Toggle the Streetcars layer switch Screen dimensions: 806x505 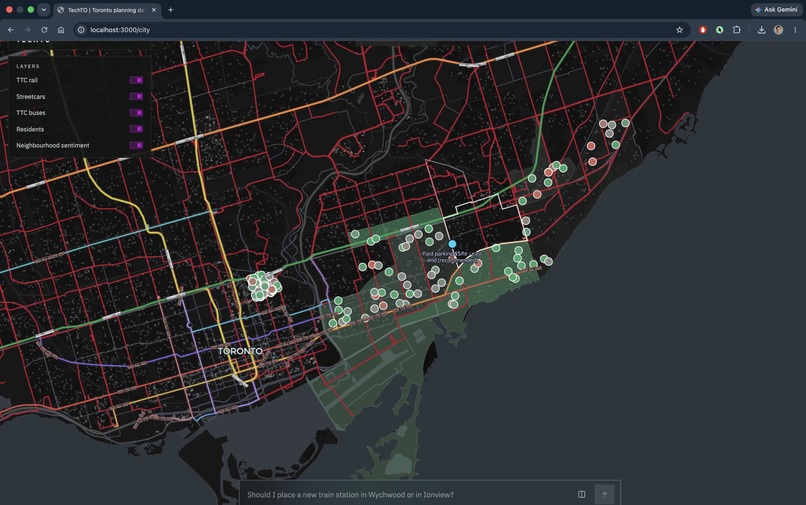(x=136, y=97)
